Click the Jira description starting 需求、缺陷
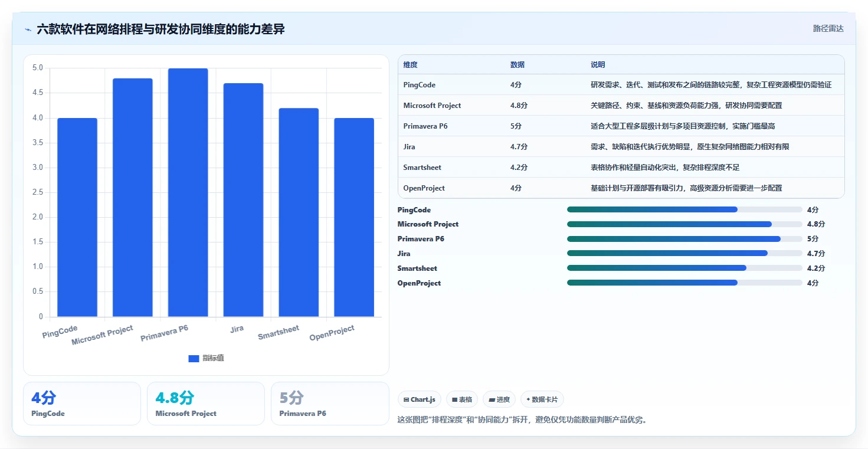Screen dimensions: 868x449 [690, 147]
